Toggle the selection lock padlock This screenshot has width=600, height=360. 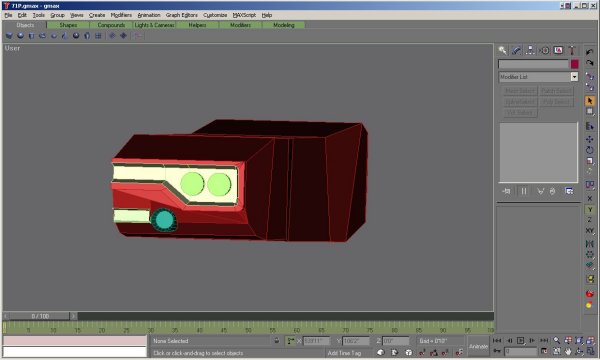pos(277,340)
